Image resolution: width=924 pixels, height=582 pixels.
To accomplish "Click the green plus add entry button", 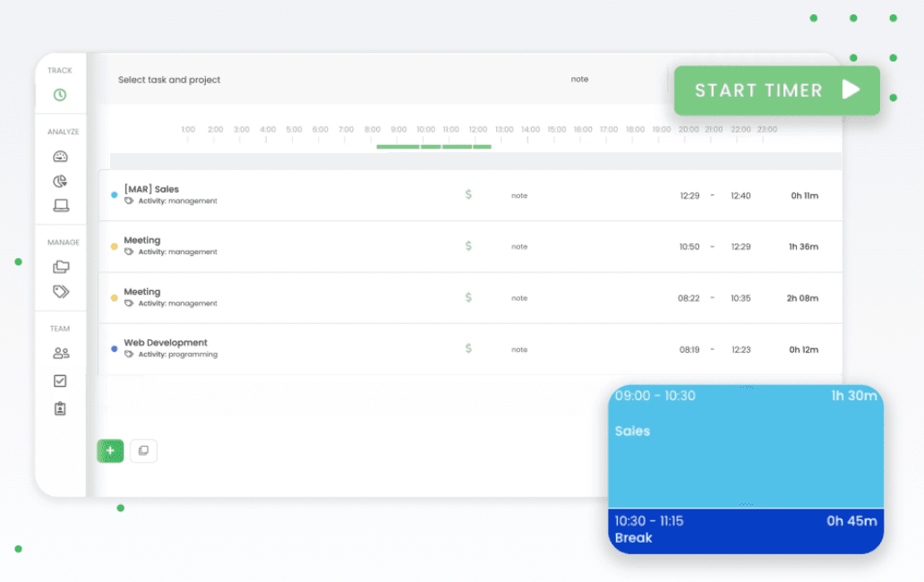I will [x=110, y=450].
